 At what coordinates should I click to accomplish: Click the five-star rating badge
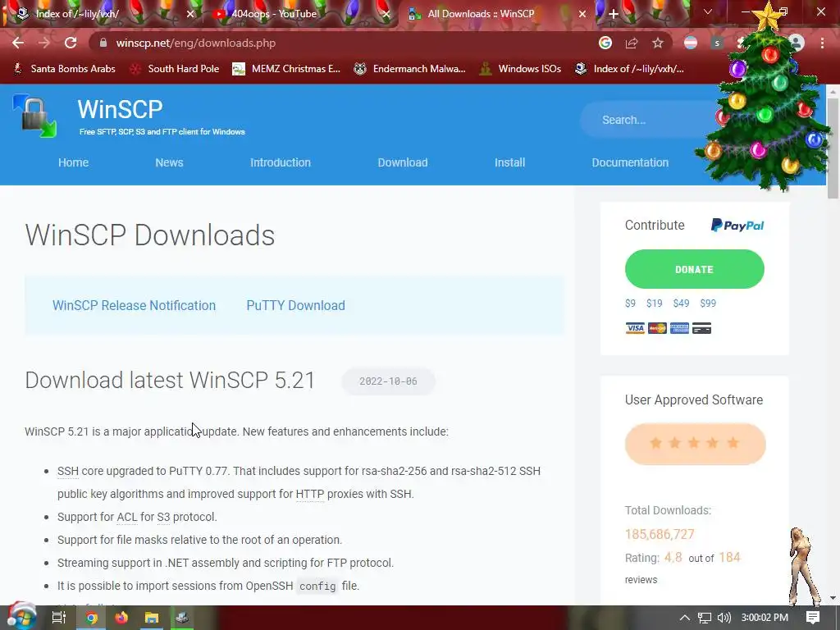(x=695, y=444)
